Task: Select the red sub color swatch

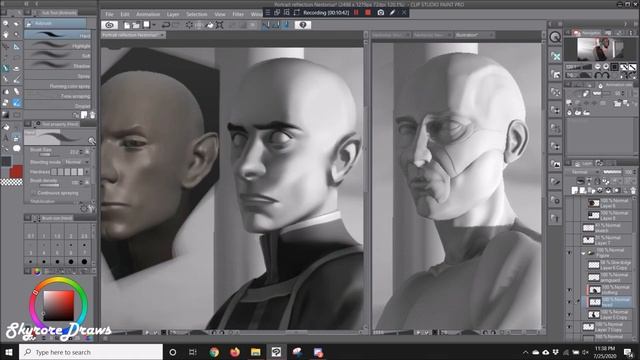Action: (17, 171)
